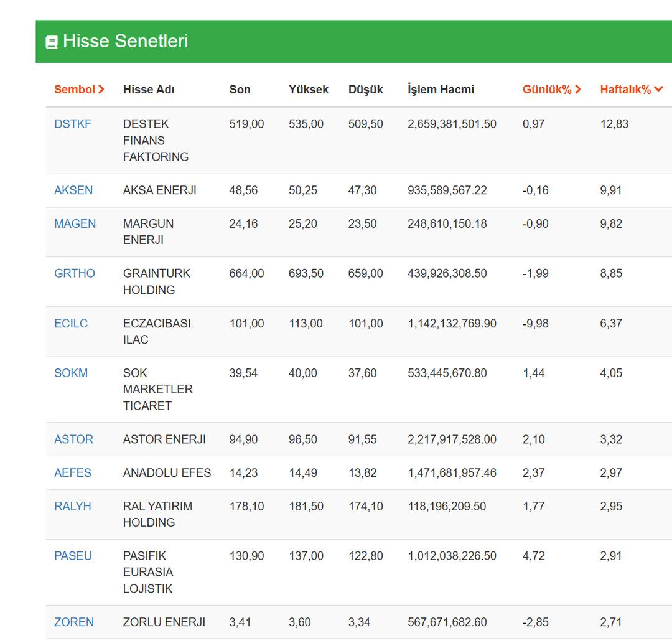Toggle Haftalık% sort order chevron

658,89
